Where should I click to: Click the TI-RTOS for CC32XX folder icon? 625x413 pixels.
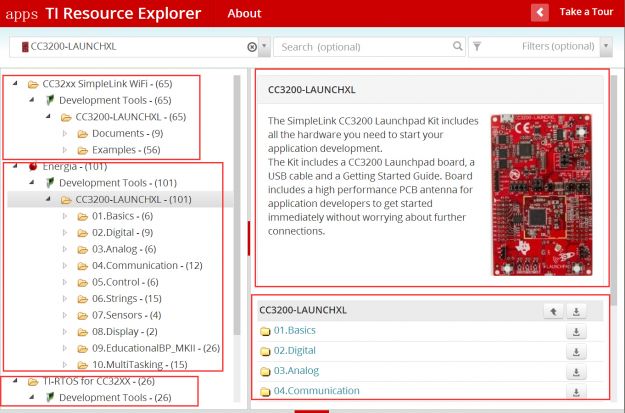[x=33, y=382]
